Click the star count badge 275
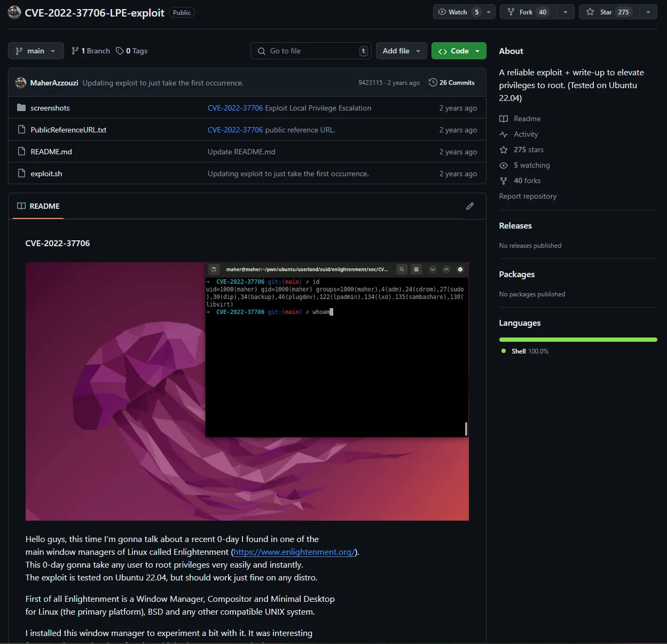The image size is (667, 644). click(623, 12)
